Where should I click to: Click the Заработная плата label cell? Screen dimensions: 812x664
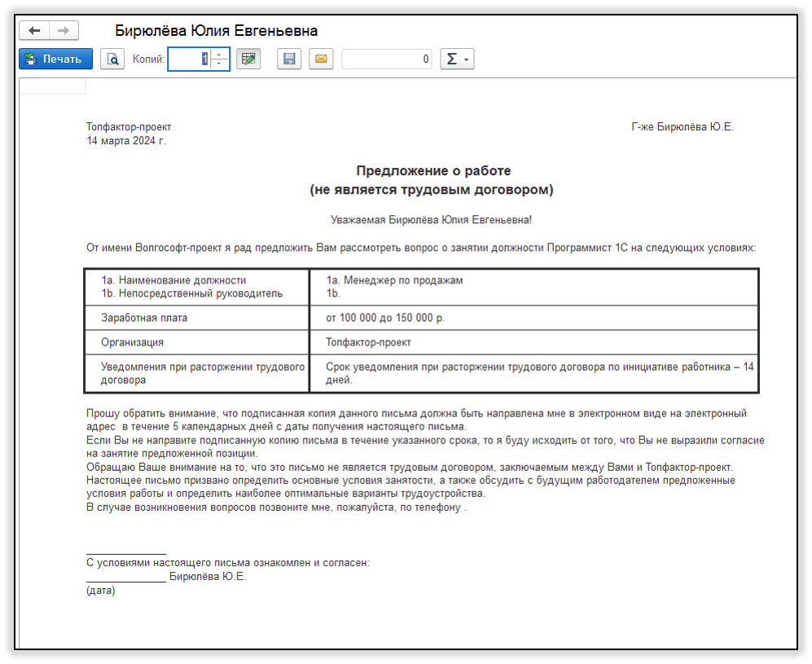pyautogui.click(x=197, y=318)
